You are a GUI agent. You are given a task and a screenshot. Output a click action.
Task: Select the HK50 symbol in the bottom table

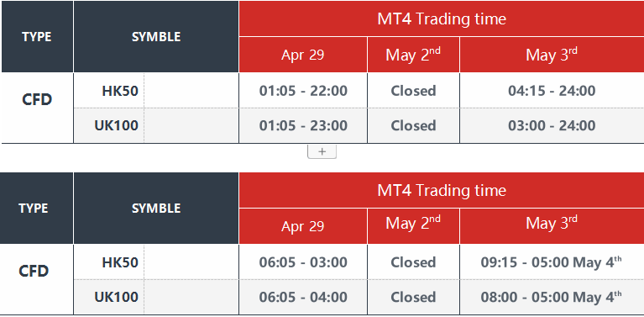coord(120,262)
